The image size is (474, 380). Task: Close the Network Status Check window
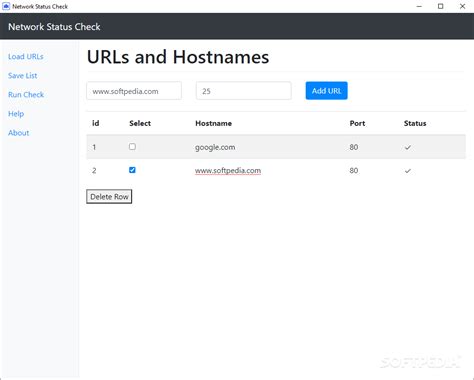click(462, 6)
